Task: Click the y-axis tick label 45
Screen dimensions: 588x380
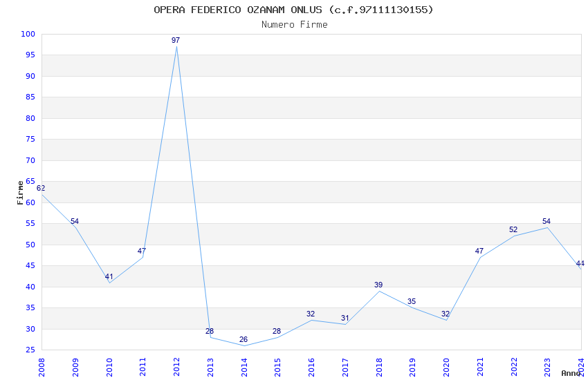Action: [30, 266]
